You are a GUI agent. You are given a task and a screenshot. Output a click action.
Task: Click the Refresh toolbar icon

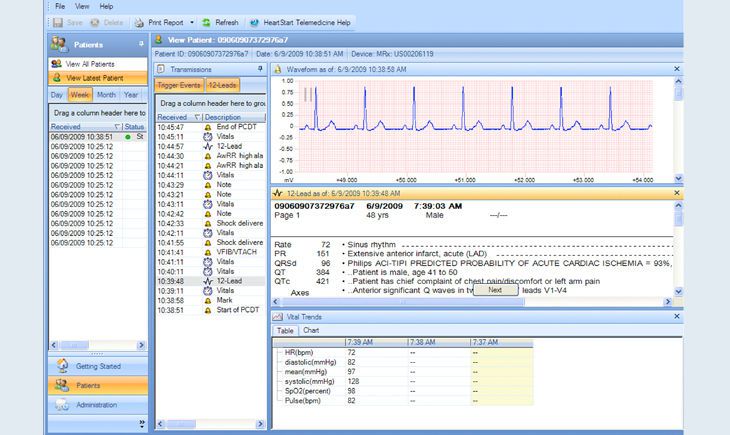(x=206, y=21)
